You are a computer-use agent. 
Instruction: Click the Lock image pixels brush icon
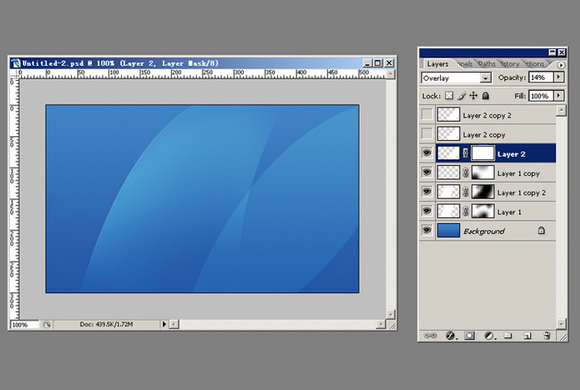[461, 96]
